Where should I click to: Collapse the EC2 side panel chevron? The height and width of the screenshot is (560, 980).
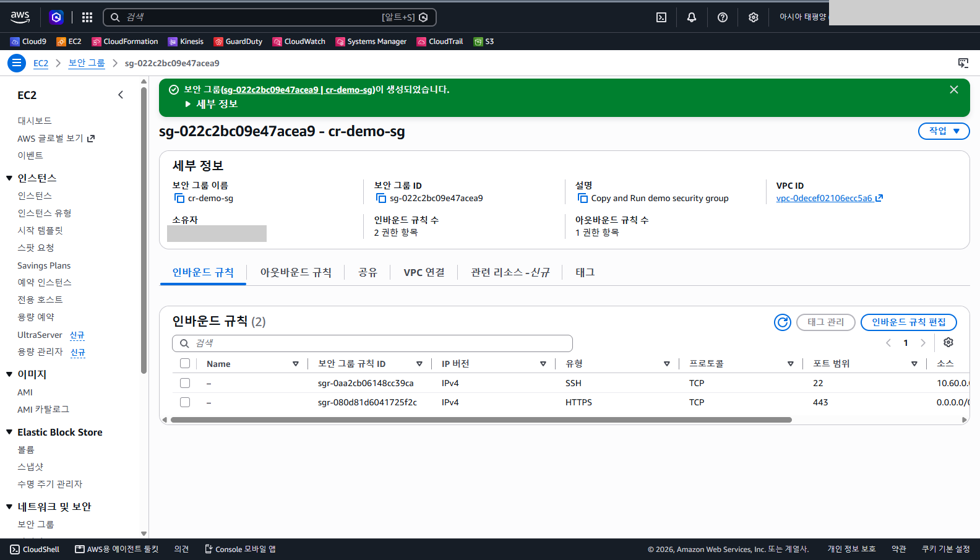(121, 95)
